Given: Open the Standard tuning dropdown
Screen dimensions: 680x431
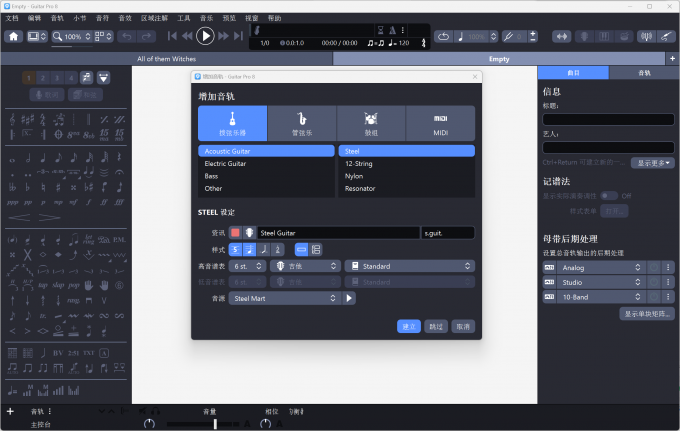Looking at the screenshot, I should click(x=409, y=266).
